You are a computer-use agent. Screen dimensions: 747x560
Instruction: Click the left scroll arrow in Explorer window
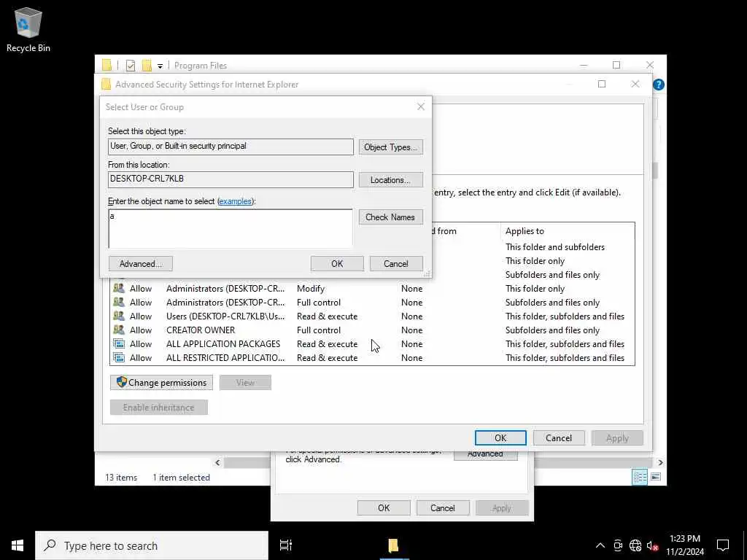[x=217, y=462]
